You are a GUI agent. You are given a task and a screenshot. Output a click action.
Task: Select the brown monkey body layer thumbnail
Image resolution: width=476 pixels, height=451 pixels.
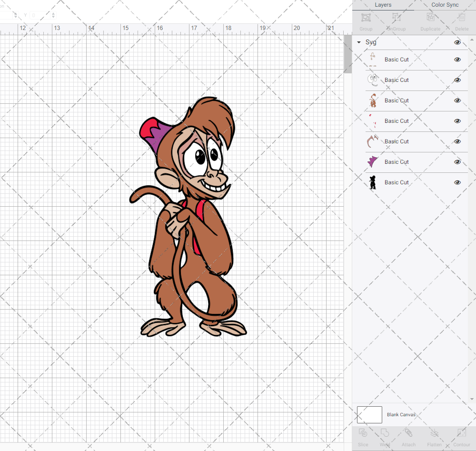coord(373,100)
